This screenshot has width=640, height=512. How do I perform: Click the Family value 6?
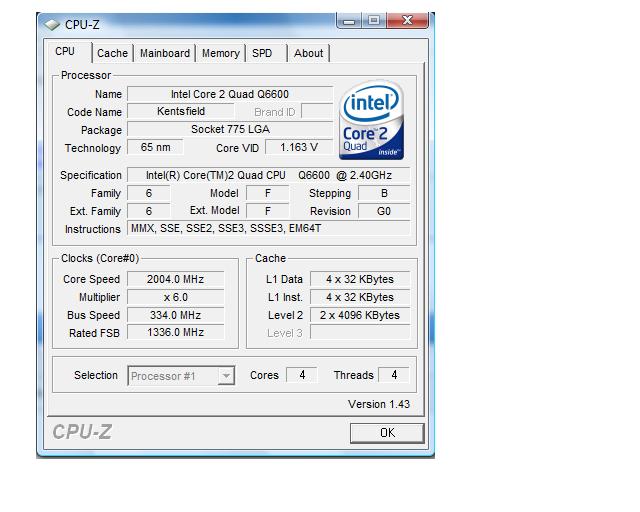[149, 193]
